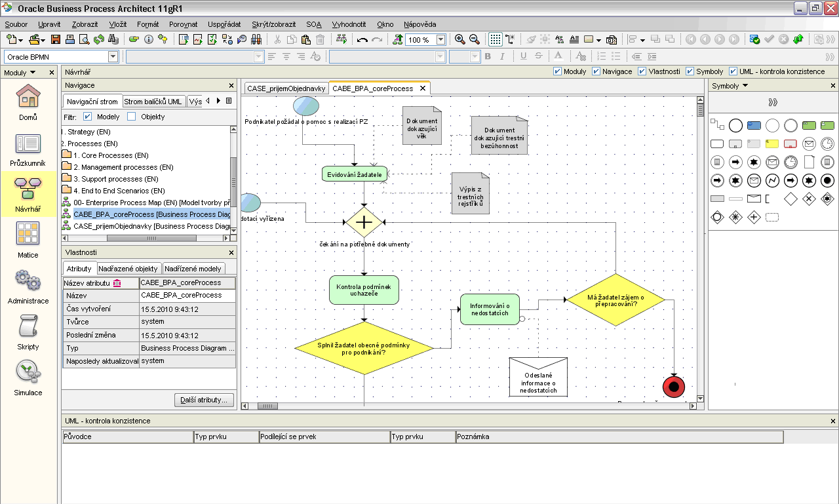Click the Původce column header

point(128,436)
